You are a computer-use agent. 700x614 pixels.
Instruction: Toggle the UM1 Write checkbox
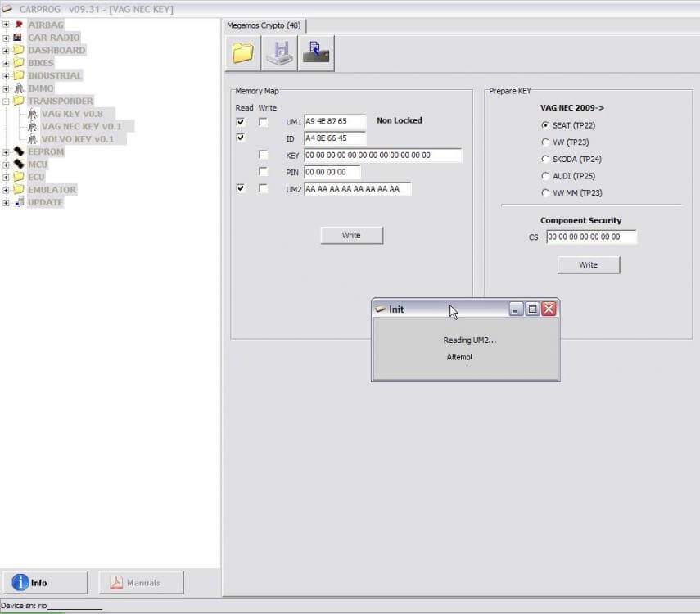point(264,121)
